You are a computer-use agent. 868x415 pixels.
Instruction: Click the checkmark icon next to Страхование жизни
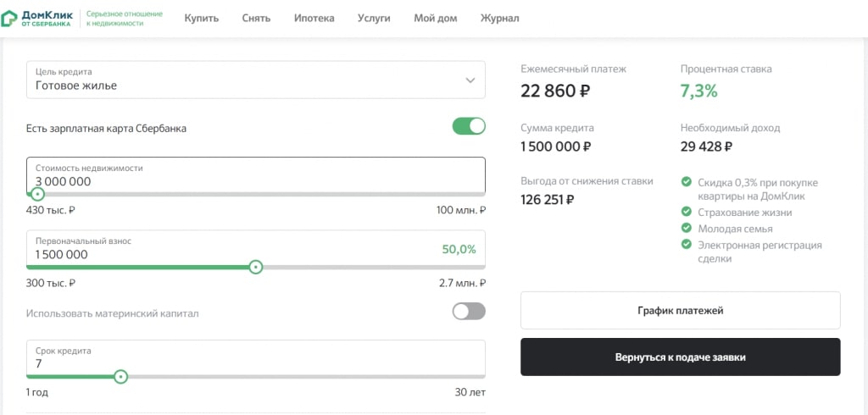(x=687, y=213)
